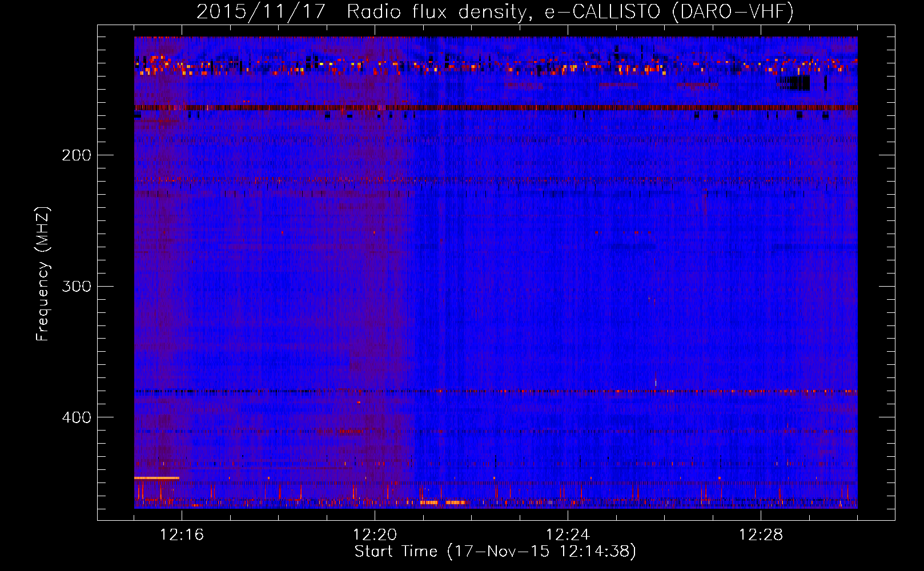Click the 'Frequency (MHZ)' y-axis label
The width and height of the screenshot is (924, 571).
click(43, 274)
